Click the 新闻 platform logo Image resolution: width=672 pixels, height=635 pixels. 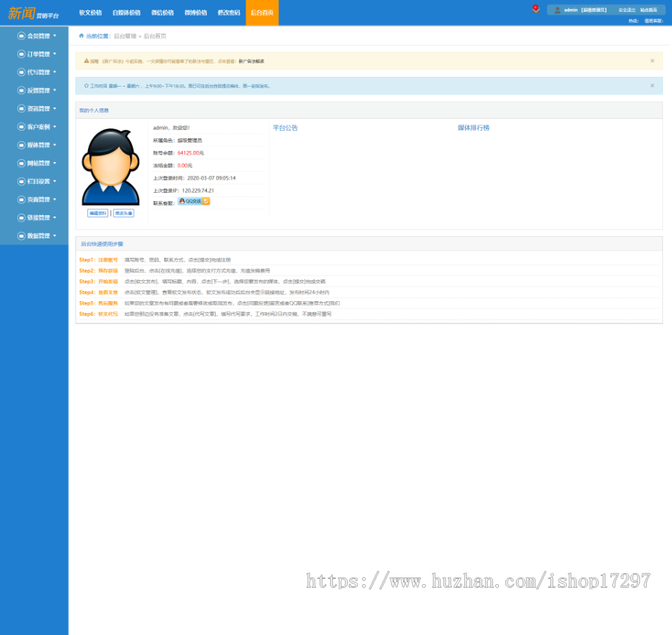[34, 13]
